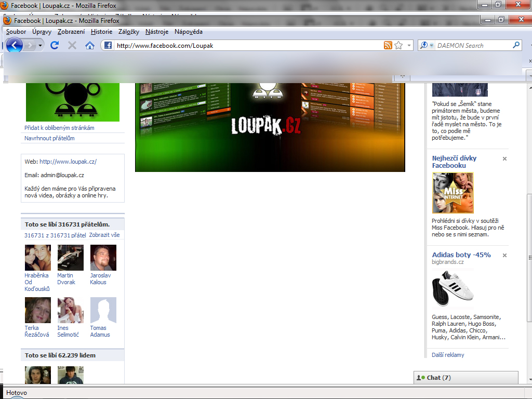
Task: Open Tomas Adamus profile name
Action: 100,331
